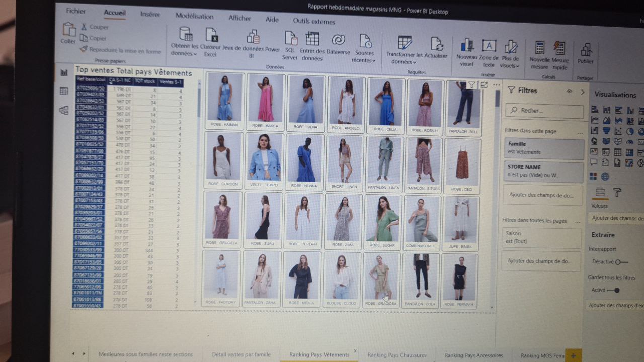The height and width of the screenshot is (362, 644).
Task: Click the TOT stock column header
Action: (145, 80)
